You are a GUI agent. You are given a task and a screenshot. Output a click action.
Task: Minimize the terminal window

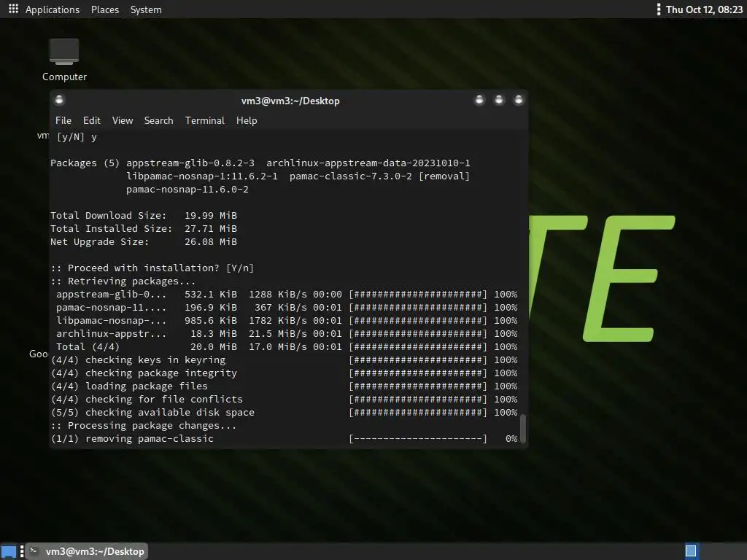(x=480, y=100)
